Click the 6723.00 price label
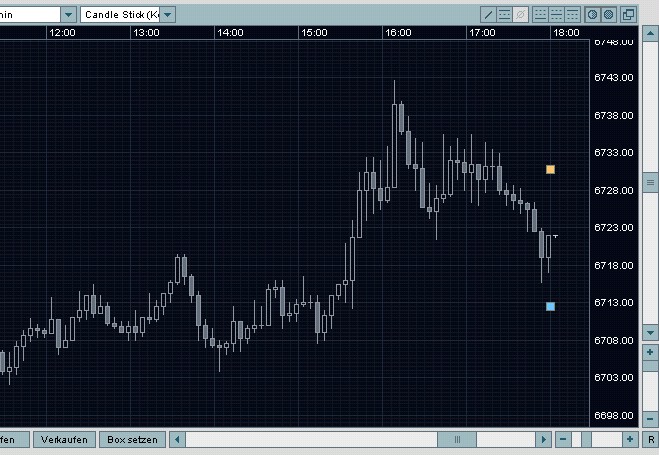The image size is (659, 455). pos(614,228)
